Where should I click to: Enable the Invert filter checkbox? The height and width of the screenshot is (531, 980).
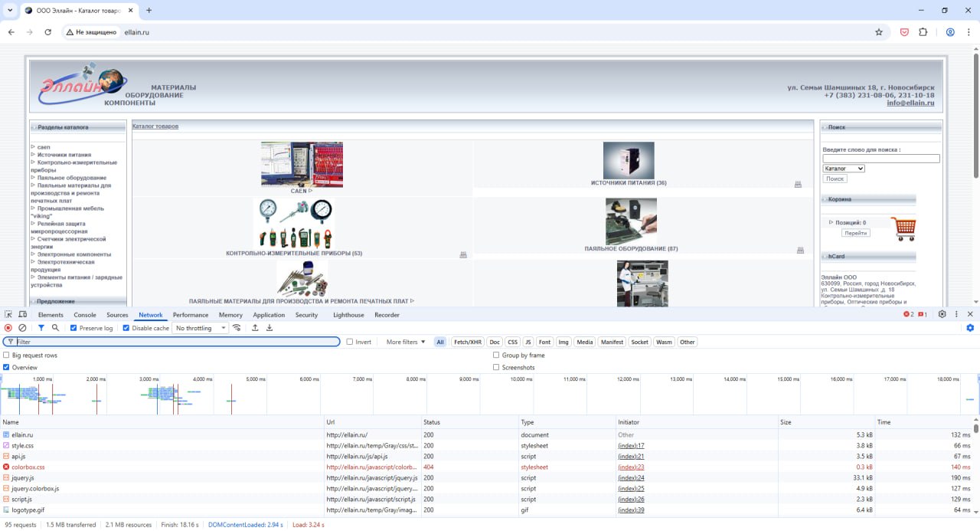[x=350, y=342]
